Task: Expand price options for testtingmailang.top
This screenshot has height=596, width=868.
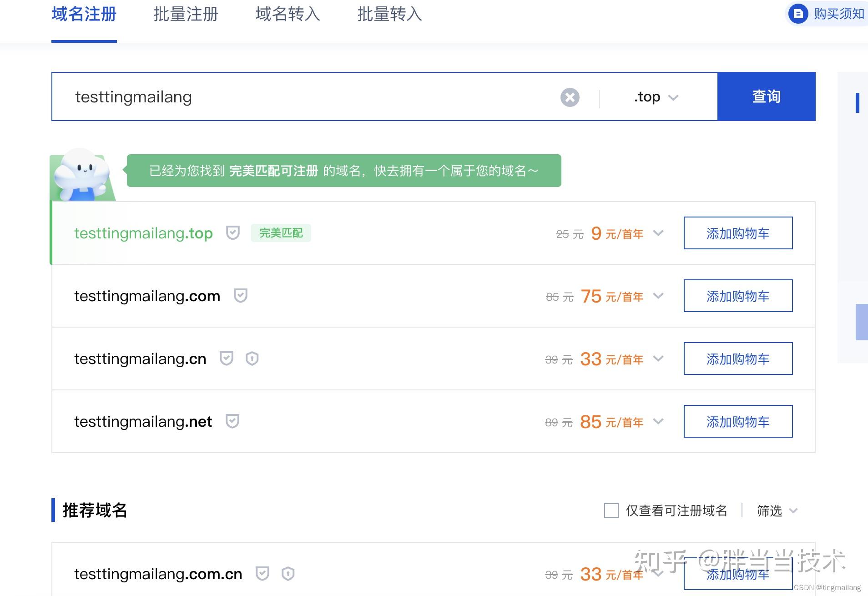Action: 658,233
